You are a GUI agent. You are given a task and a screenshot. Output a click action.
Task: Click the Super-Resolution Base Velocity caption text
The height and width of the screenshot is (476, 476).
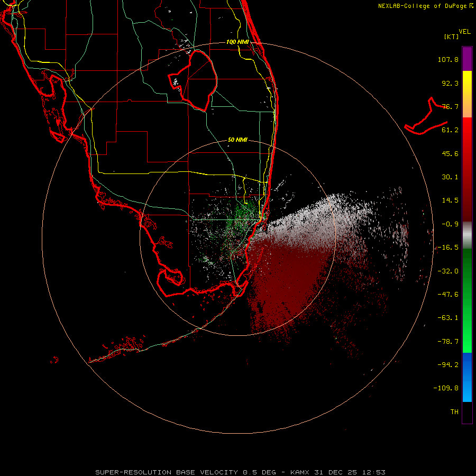tap(240, 472)
